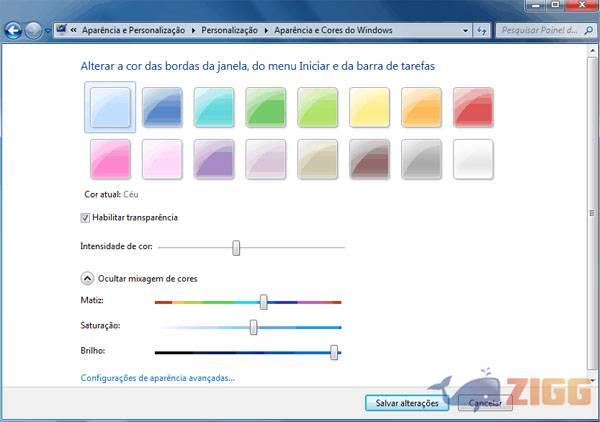Click the Matiz hue slider handle
600x422 pixels.
click(263, 302)
